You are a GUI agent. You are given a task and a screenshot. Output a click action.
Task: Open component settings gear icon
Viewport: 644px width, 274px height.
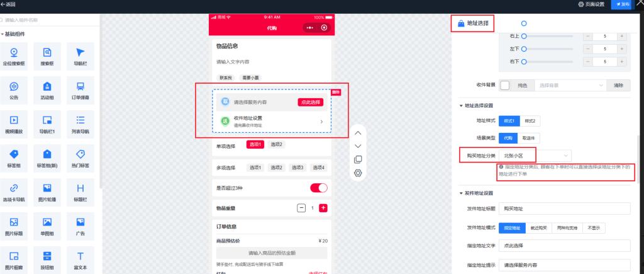[358, 173]
